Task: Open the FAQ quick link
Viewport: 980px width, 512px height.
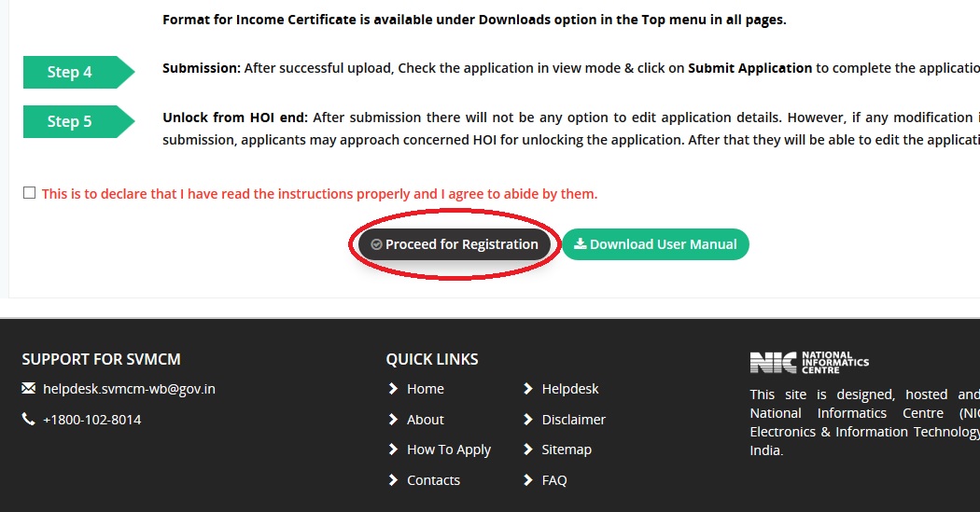Action: point(554,480)
